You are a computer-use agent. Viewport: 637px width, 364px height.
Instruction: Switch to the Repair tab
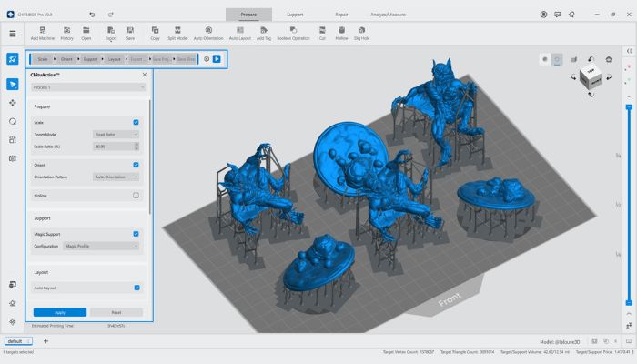pyautogui.click(x=341, y=15)
